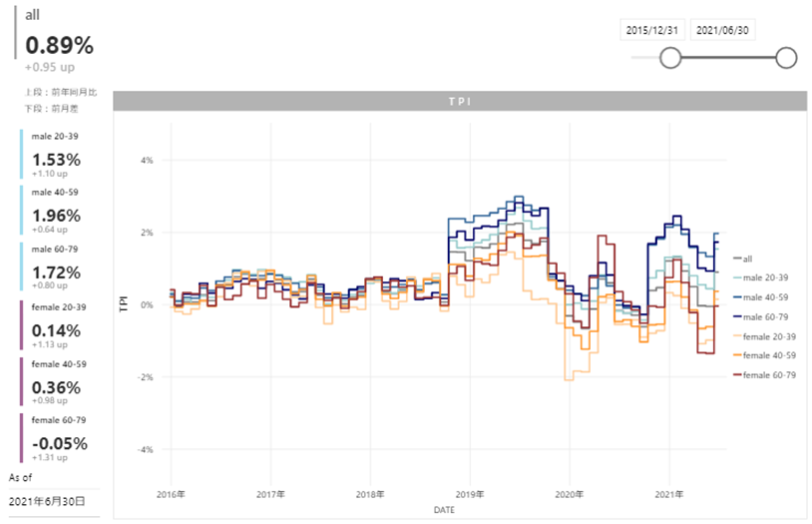Click the all 0.89% summary card

(x=60, y=45)
